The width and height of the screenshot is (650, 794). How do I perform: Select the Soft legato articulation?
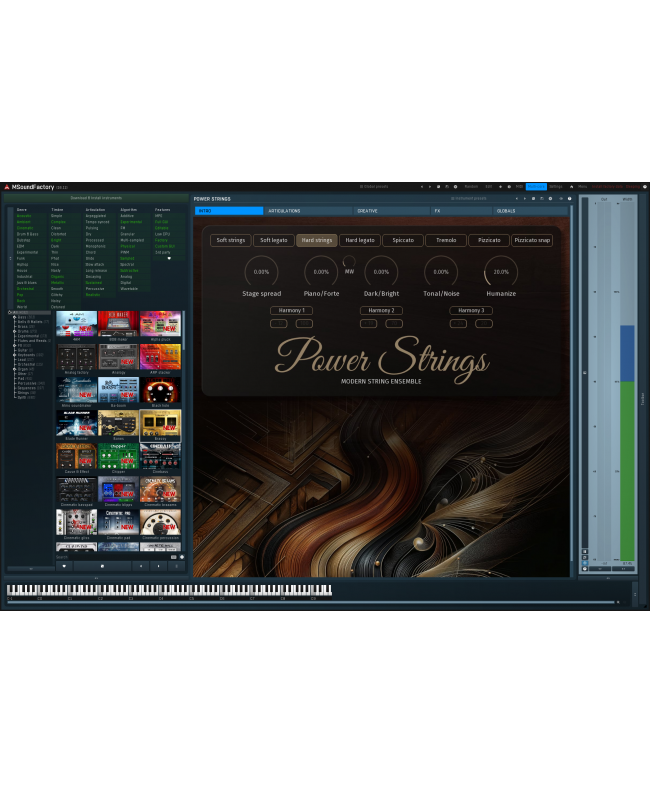coord(274,240)
